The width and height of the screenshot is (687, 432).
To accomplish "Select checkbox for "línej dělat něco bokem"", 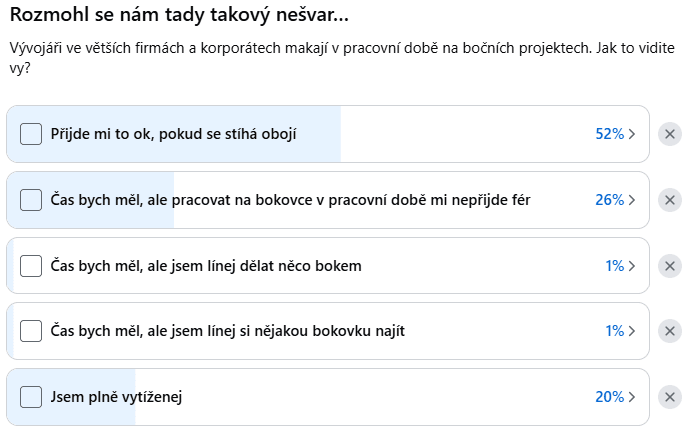I will [31, 266].
